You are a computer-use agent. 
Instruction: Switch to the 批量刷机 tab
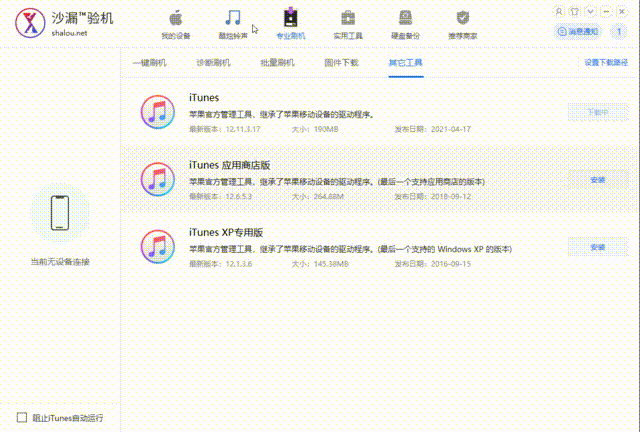click(277, 63)
